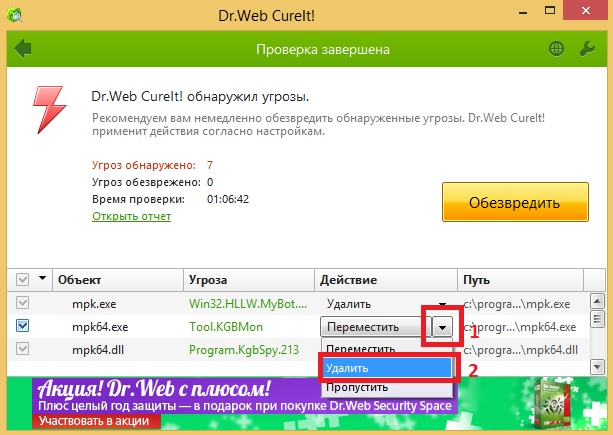Click the Win32.HLLW.MyBot threat name
The image size is (613, 435).
click(248, 304)
